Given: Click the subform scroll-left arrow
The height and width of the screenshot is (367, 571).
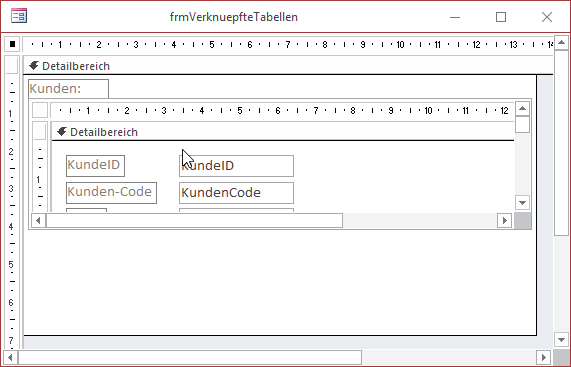Looking at the screenshot, I should tap(38, 220).
